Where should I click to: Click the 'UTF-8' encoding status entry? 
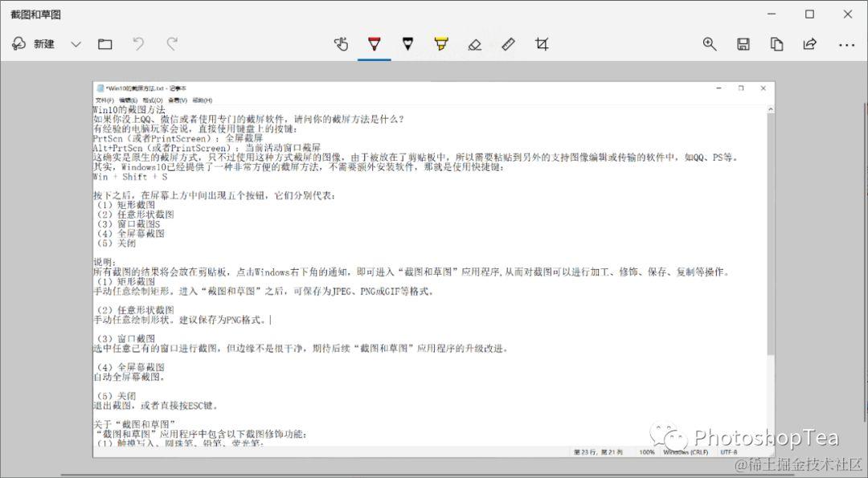728,452
